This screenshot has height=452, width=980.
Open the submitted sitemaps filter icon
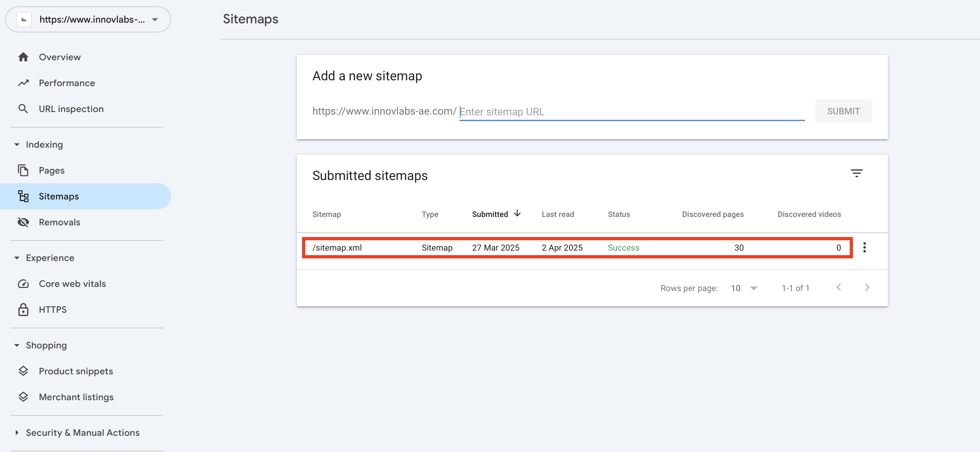(856, 173)
